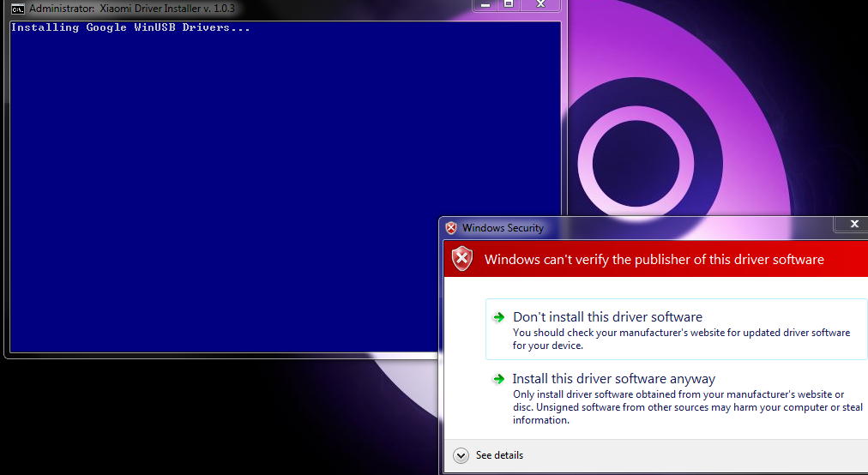Close the Xiaomi Driver Installer console window
This screenshot has width=868, height=475.
pos(540,4)
